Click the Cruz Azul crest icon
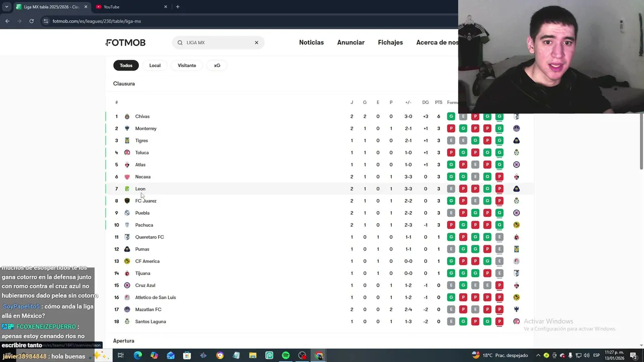Viewport: 644px width, 362px height. [x=127, y=286]
